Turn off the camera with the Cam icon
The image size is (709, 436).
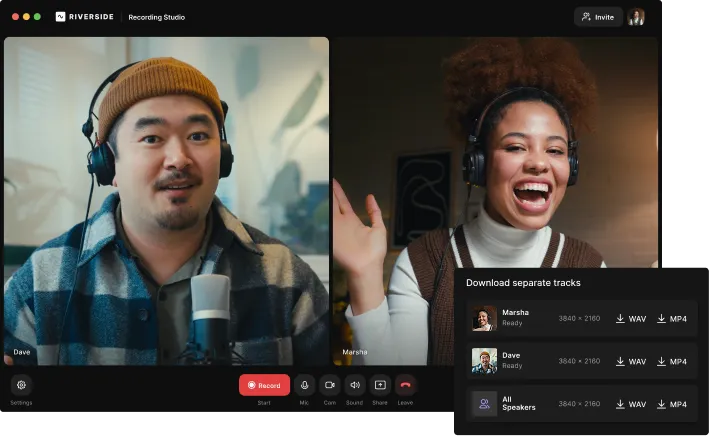point(330,385)
